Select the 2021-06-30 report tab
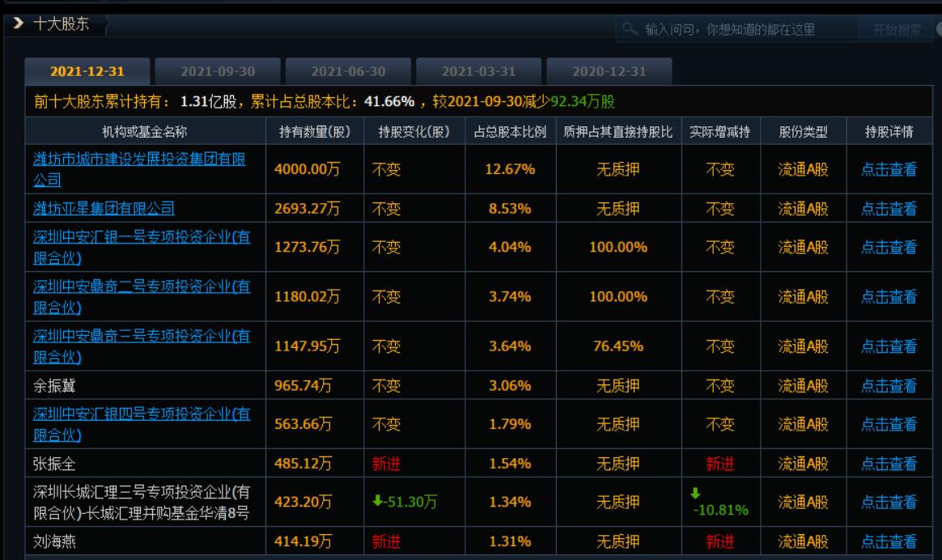This screenshot has width=942, height=560. tap(348, 71)
